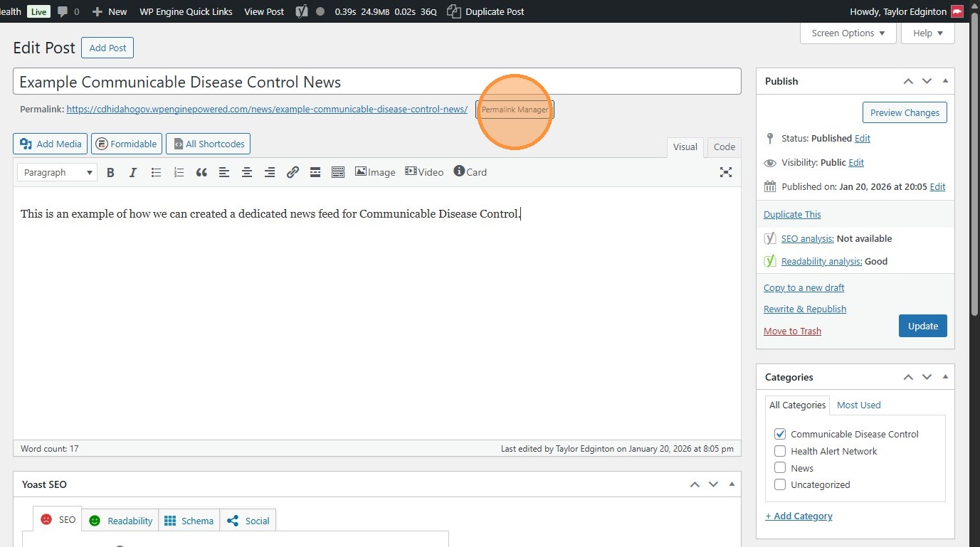Edit the post Visibility
This screenshot has width=980, height=547.
point(856,162)
